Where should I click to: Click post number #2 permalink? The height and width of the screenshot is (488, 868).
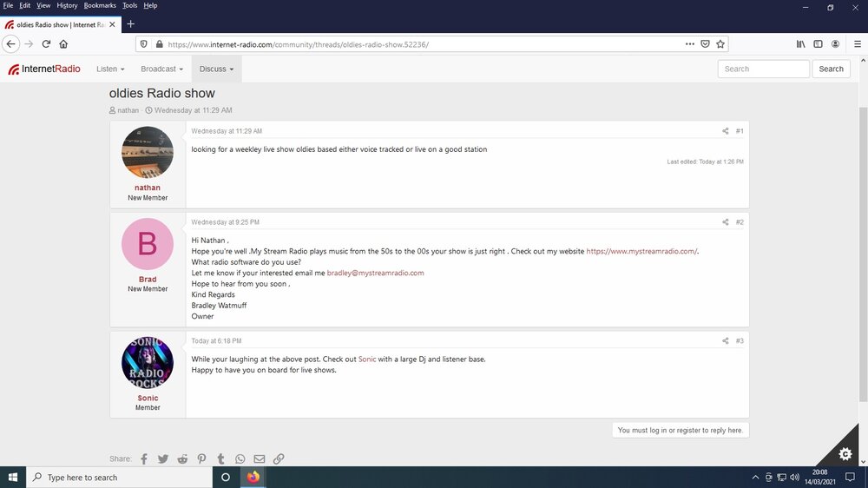(x=740, y=222)
